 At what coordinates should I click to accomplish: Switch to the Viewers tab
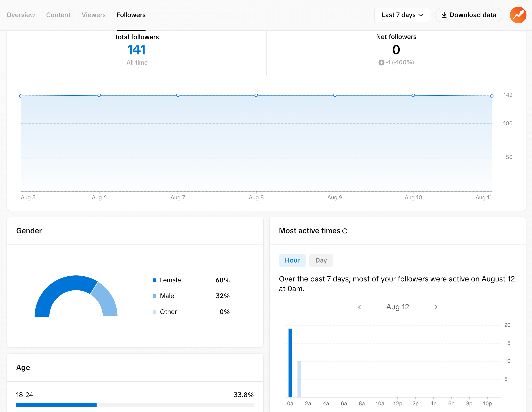tap(94, 15)
